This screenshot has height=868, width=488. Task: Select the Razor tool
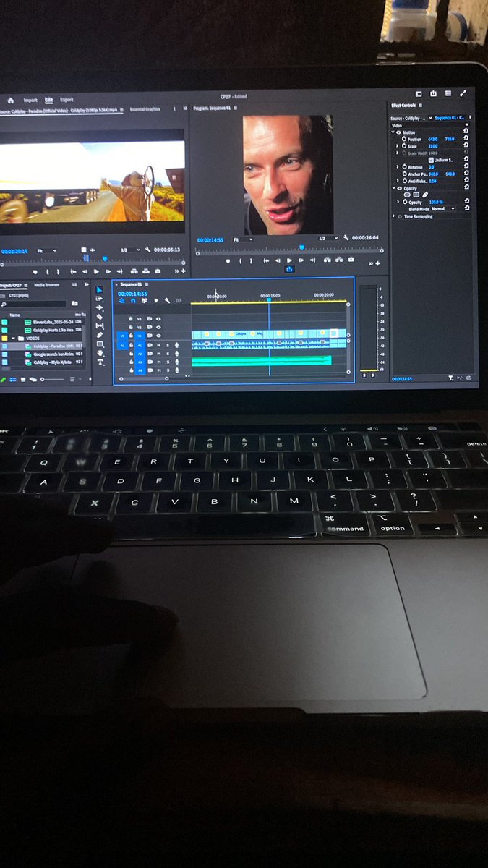click(x=99, y=317)
